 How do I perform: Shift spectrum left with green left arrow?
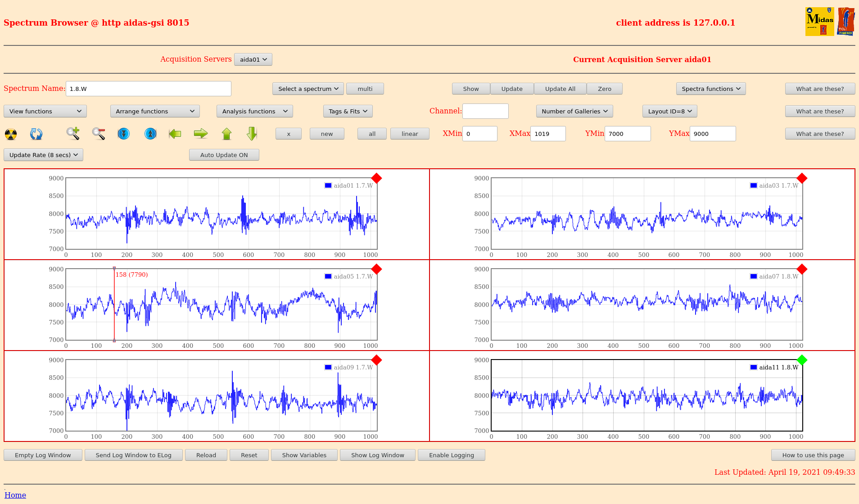point(175,134)
